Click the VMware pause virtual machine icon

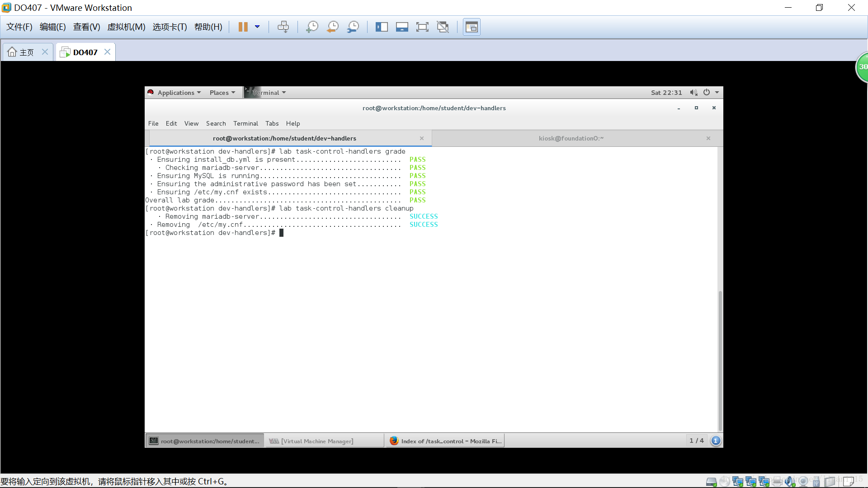[x=243, y=27]
